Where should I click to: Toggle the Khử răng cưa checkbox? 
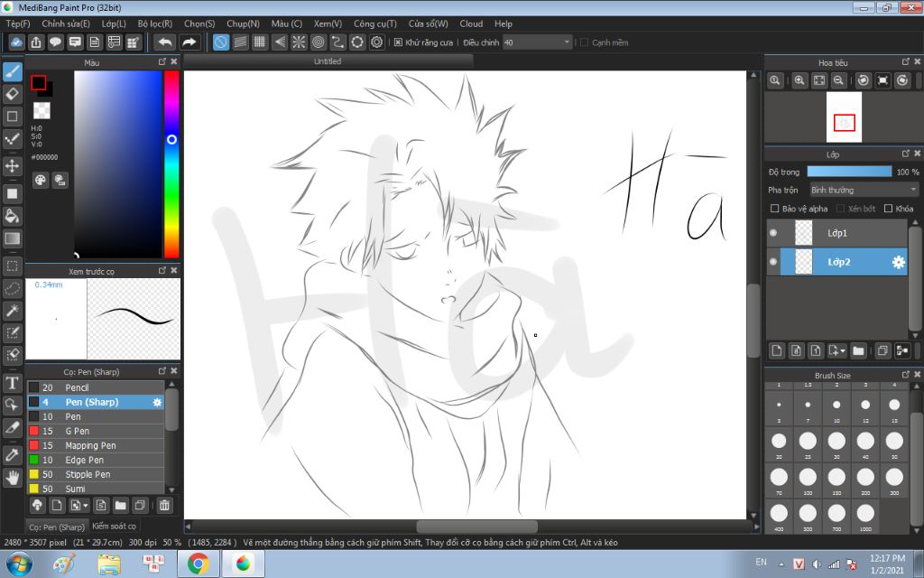(x=398, y=42)
